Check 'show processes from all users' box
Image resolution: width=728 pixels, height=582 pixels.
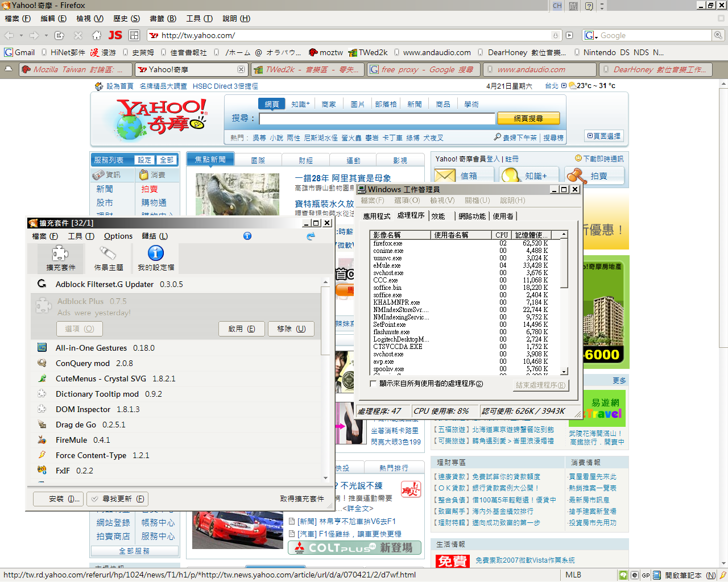[x=373, y=384]
